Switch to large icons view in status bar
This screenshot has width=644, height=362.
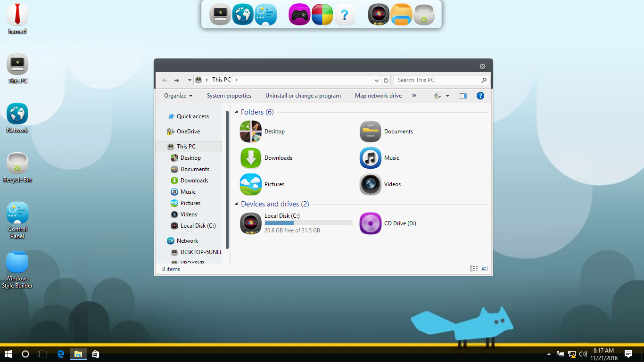click(484, 269)
